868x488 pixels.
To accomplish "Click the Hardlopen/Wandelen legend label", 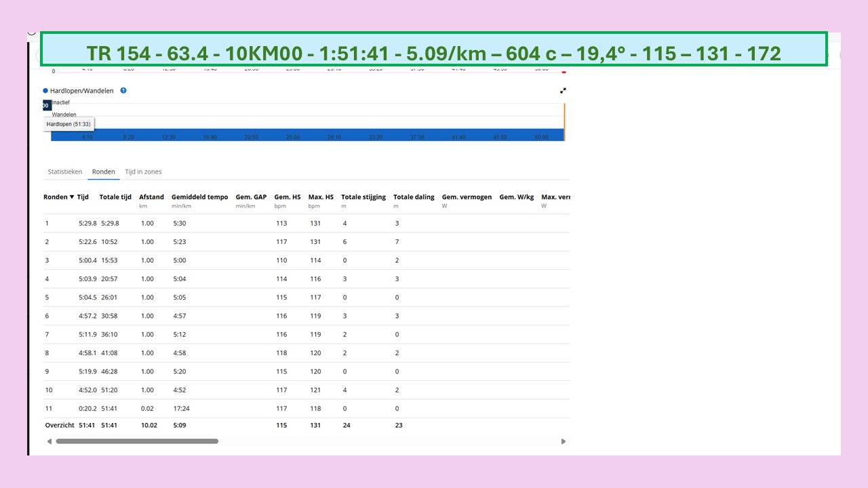I will coord(82,91).
